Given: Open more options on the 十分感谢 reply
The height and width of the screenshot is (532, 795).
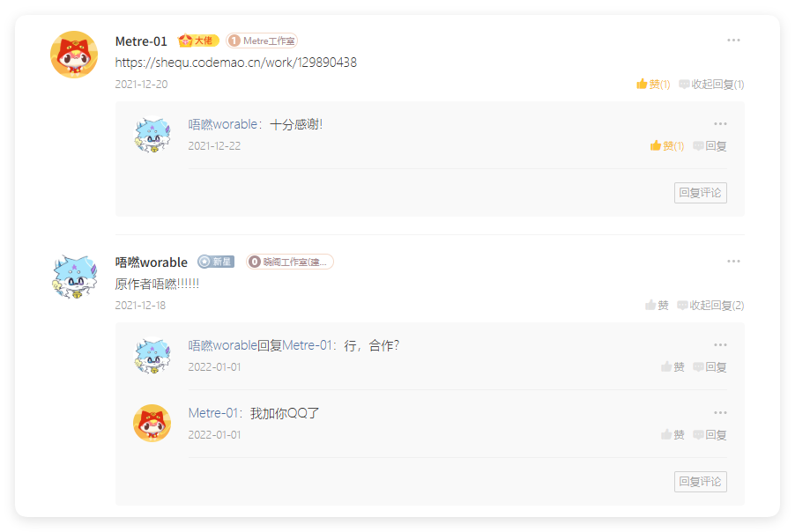Looking at the screenshot, I should pyautogui.click(x=720, y=123).
